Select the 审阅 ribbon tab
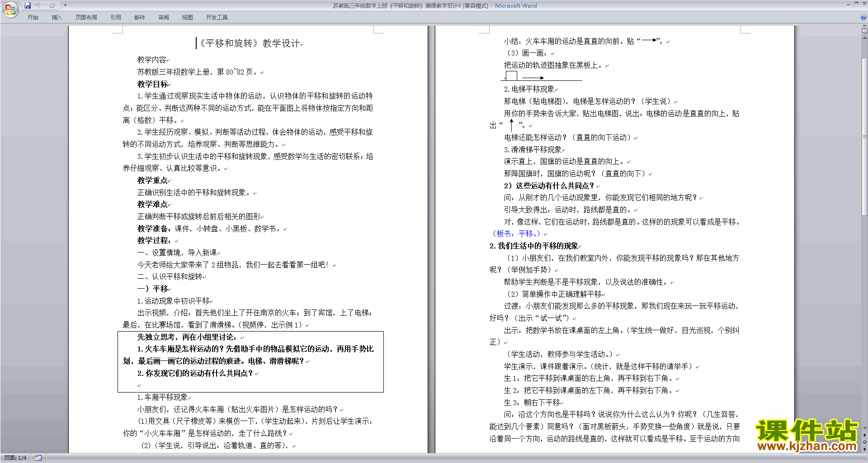Viewport: 868px width, 463px height. coord(164,18)
